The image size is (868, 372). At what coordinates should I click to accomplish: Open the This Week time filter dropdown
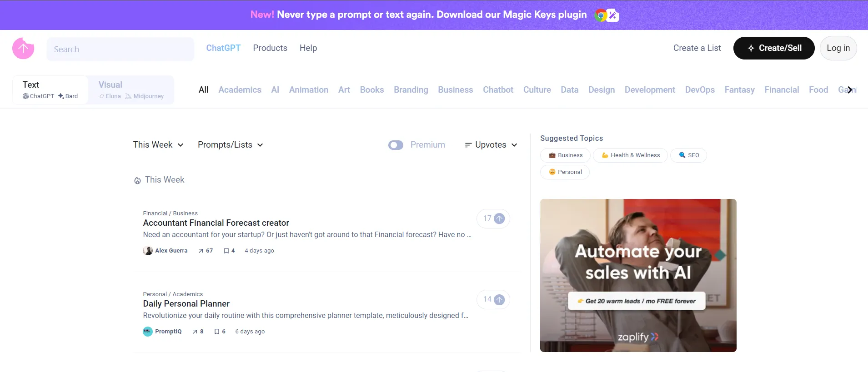coord(158,145)
